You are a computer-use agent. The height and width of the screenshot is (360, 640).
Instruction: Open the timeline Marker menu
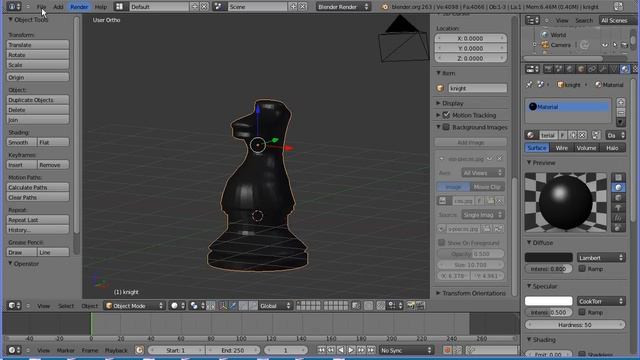65,350
